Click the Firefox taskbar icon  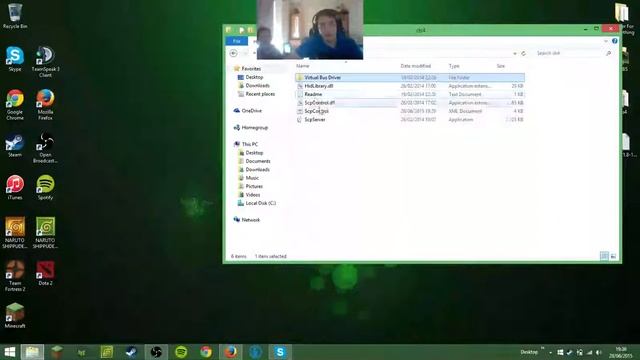(x=231, y=352)
